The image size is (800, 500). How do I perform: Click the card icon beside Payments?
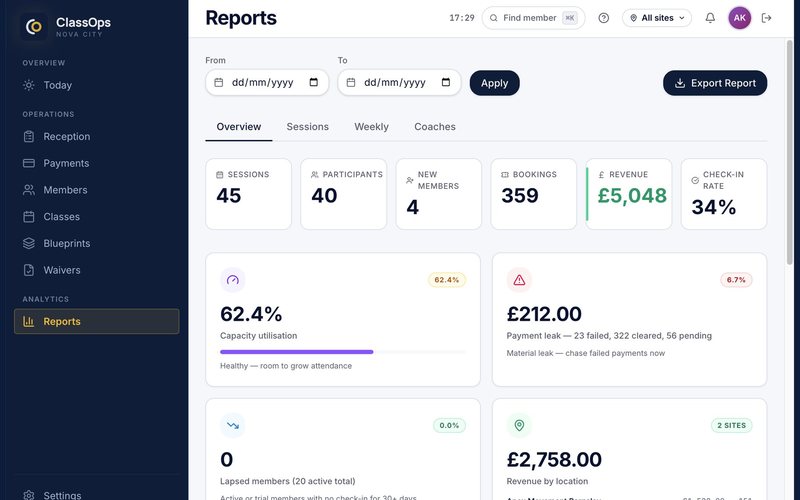pos(29,163)
